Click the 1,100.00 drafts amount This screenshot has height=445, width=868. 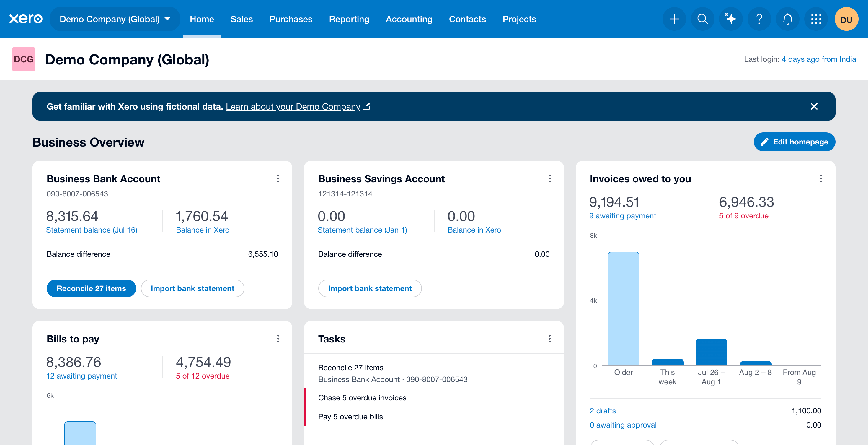(x=806, y=411)
